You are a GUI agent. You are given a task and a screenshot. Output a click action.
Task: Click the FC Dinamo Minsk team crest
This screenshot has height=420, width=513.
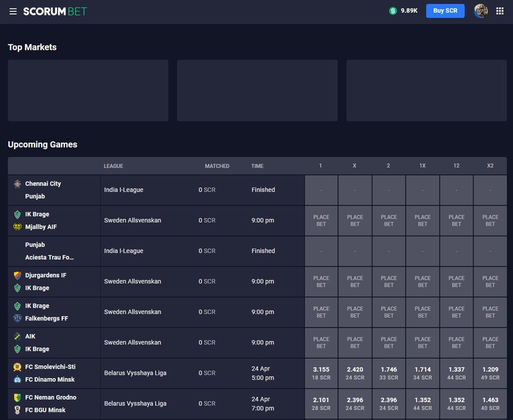tap(17, 380)
